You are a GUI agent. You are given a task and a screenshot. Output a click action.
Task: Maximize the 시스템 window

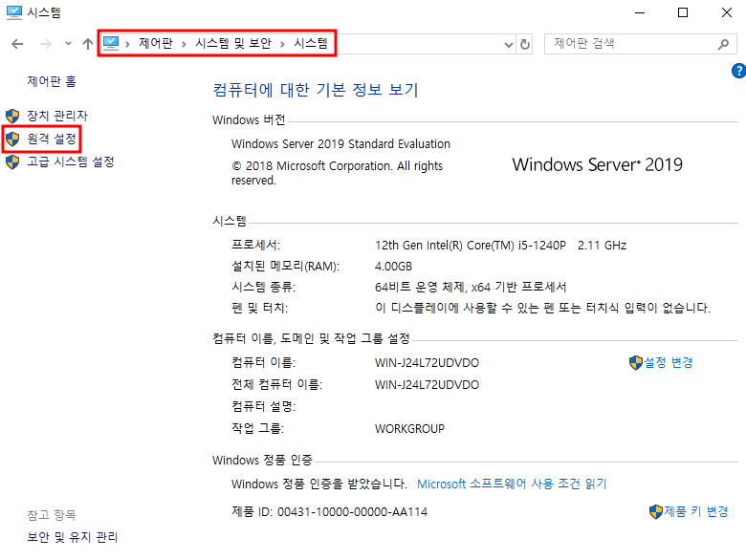tap(683, 12)
